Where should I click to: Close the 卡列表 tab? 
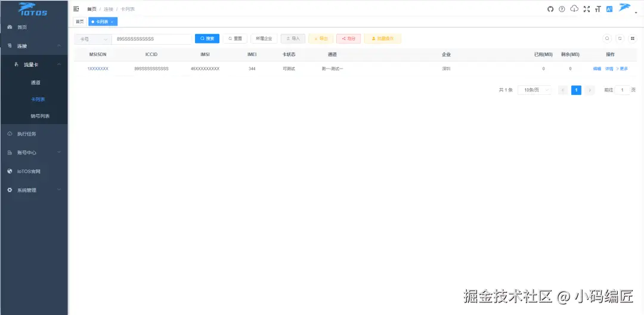tap(112, 21)
